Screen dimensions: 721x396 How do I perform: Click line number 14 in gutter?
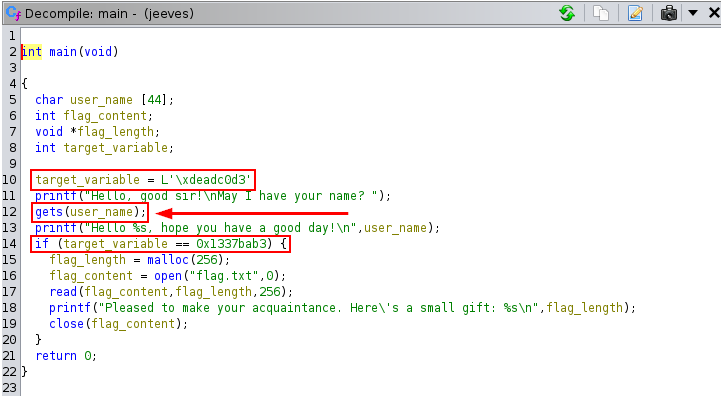pyautogui.click(x=9, y=243)
